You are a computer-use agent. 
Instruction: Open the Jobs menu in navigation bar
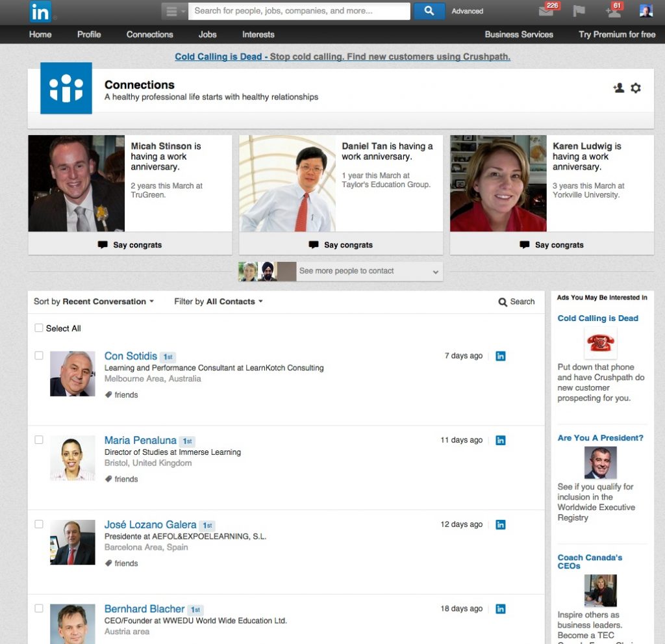pos(207,34)
